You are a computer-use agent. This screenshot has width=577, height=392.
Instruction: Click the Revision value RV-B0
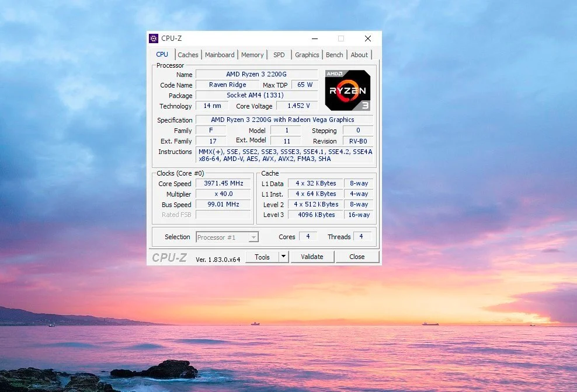[x=358, y=141]
